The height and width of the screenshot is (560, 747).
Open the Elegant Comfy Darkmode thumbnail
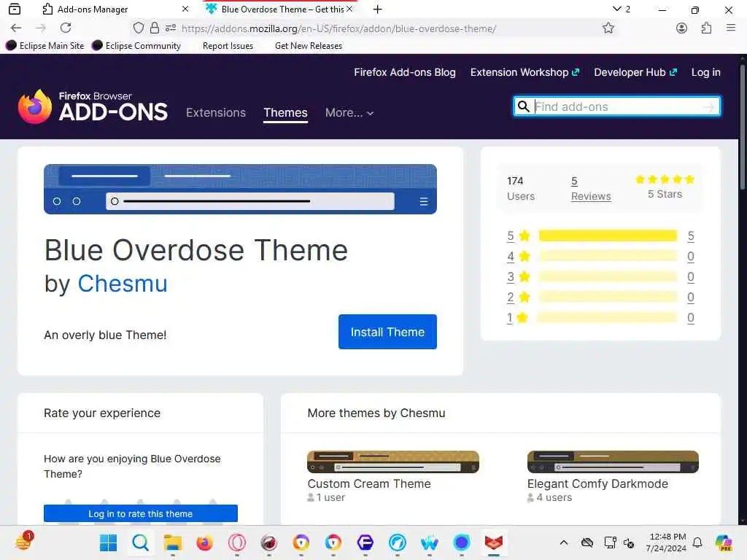613,462
